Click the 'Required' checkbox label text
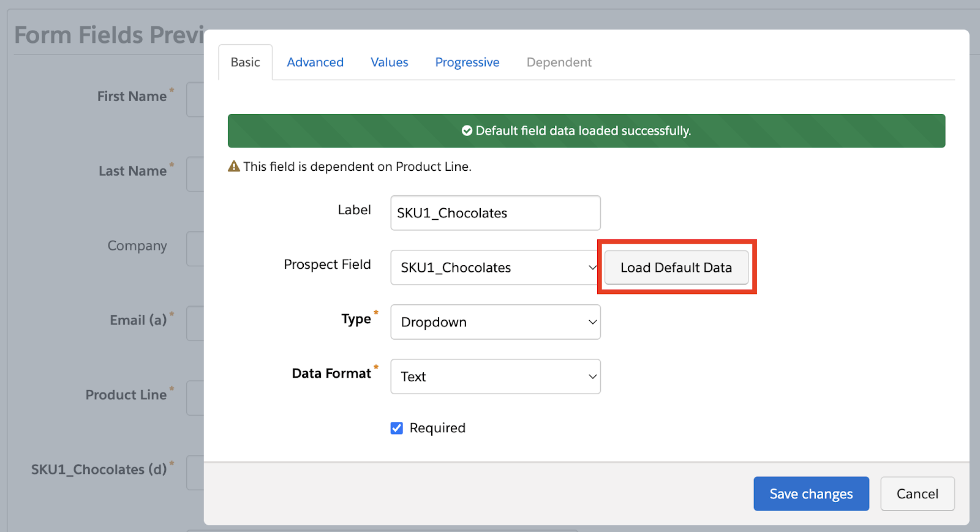Image resolution: width=980 pixels, height=532 pixels. point(437,428)
